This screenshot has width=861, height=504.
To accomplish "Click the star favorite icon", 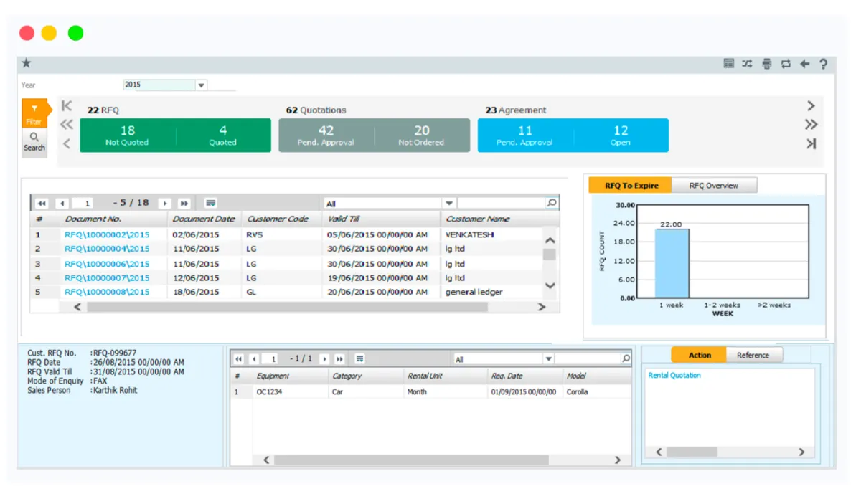I will pyautogui.click(x=27, y=64).
